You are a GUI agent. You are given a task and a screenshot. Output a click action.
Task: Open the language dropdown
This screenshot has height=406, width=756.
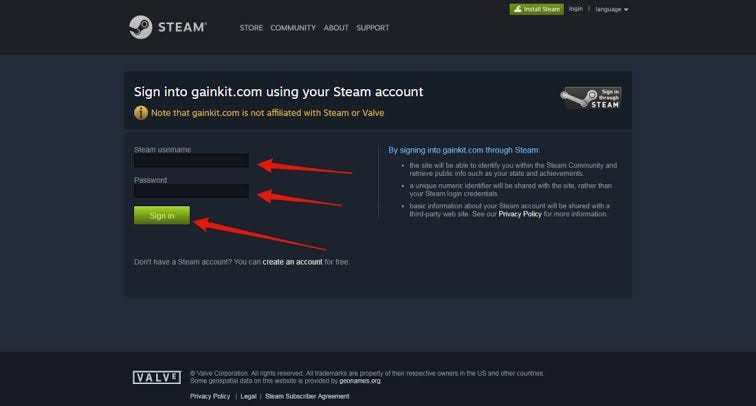point(611,9)
